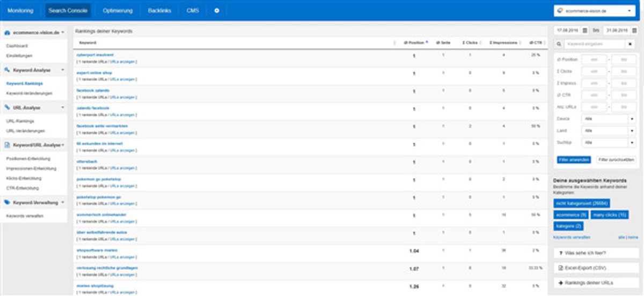Click the calendar icon beside the start date
This screenshot has height=296, width=644.
pos(585,31)
